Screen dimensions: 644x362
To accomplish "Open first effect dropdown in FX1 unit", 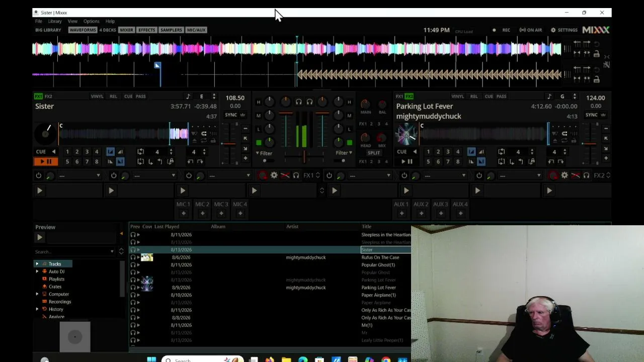I will (79, 175).
